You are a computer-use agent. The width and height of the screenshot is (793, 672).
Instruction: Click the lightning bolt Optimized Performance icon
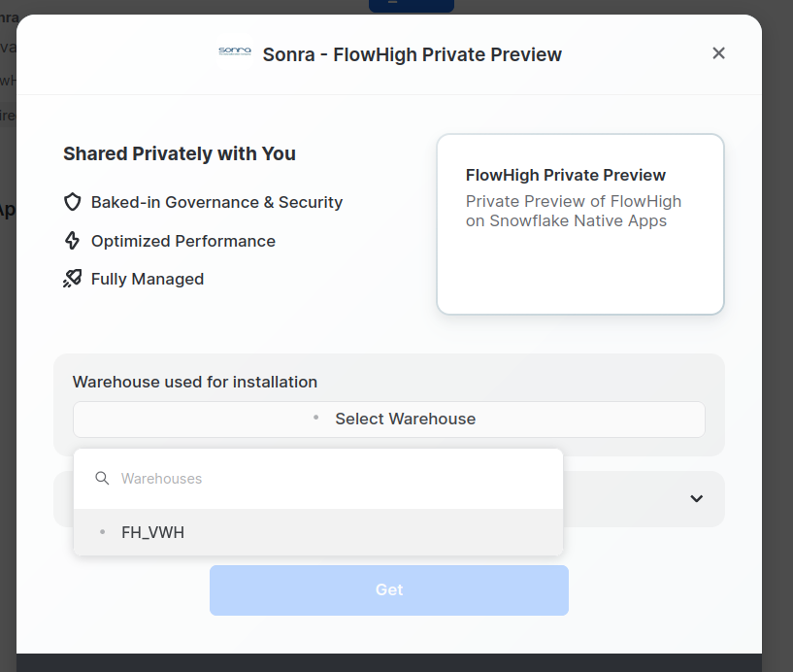pos(73,240)
